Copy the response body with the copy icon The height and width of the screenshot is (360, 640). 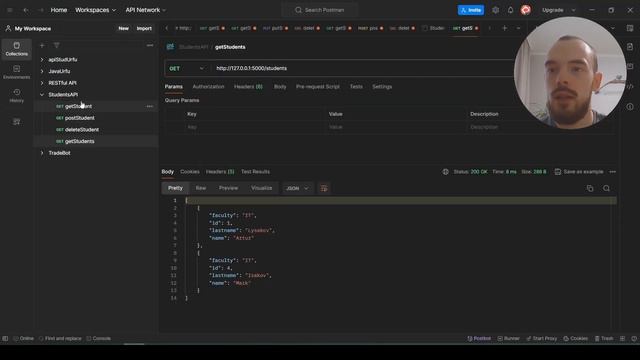click(x=590, y=188)
